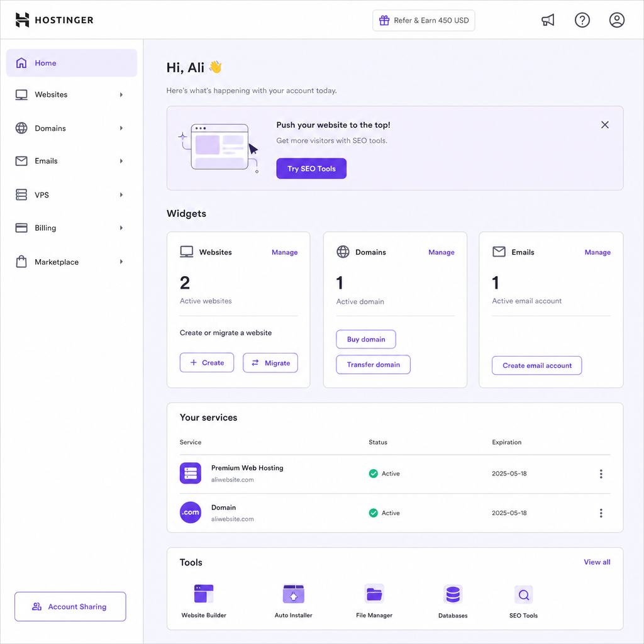Click the Premium Web Hosting service name

point(247,468)
